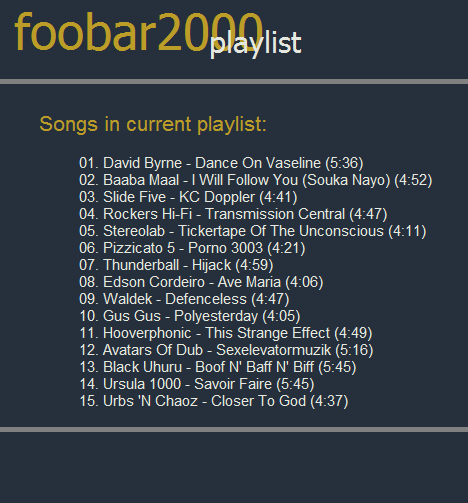The height and width of the screenshot is (503, 468).
Task: Choose track 07 Thunderball Hijack
Action: (x=176, y=265)
